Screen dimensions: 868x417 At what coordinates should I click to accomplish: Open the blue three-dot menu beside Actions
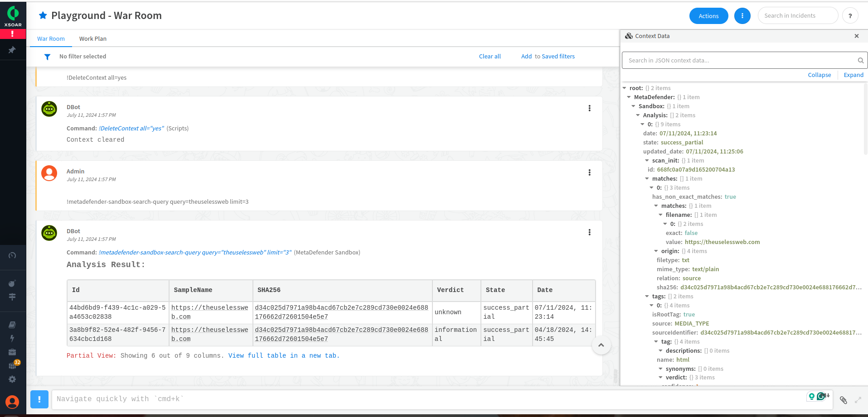[x=742, y=16]
